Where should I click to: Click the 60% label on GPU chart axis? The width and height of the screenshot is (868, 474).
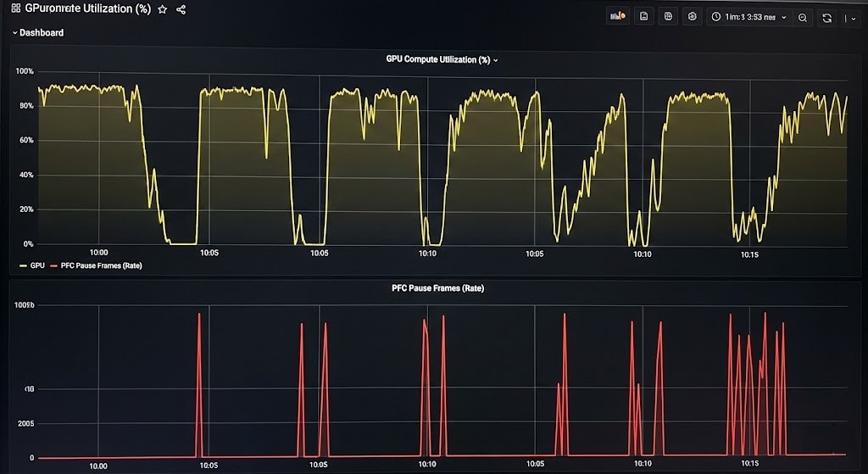pos(26,141)
